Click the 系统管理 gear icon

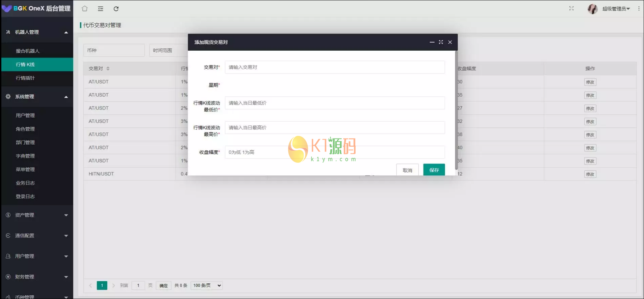[x=8, y=97]
